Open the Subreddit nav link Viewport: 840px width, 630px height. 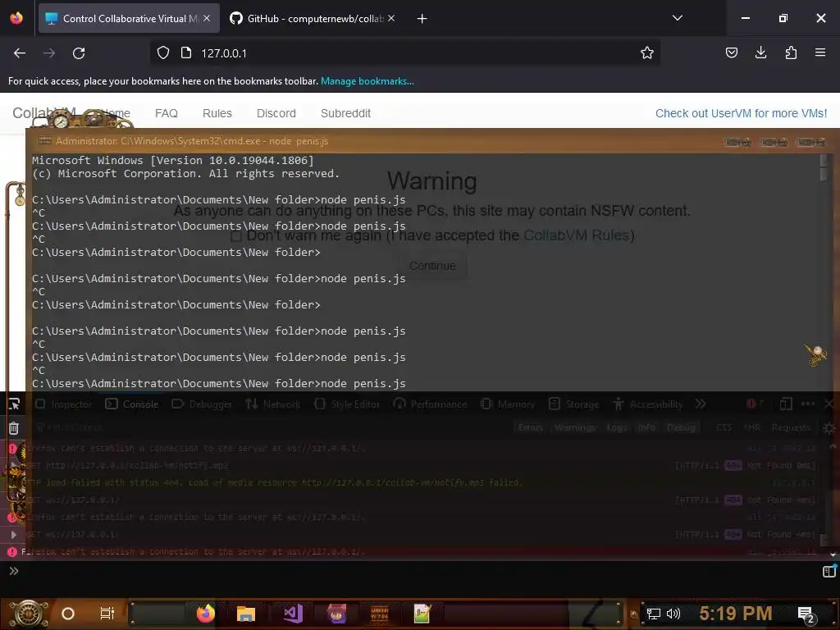(x=345, y=113)
